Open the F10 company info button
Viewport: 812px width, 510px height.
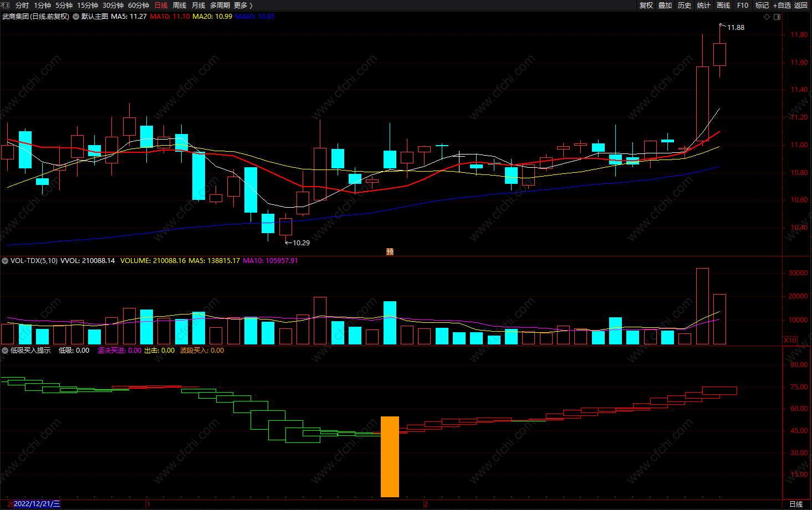[743, 5]
